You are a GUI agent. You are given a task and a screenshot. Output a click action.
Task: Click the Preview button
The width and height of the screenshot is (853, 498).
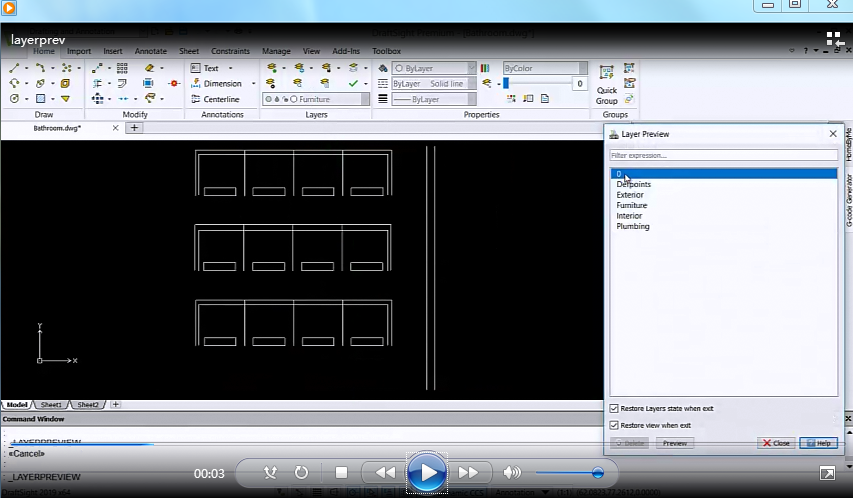point(674,443)
